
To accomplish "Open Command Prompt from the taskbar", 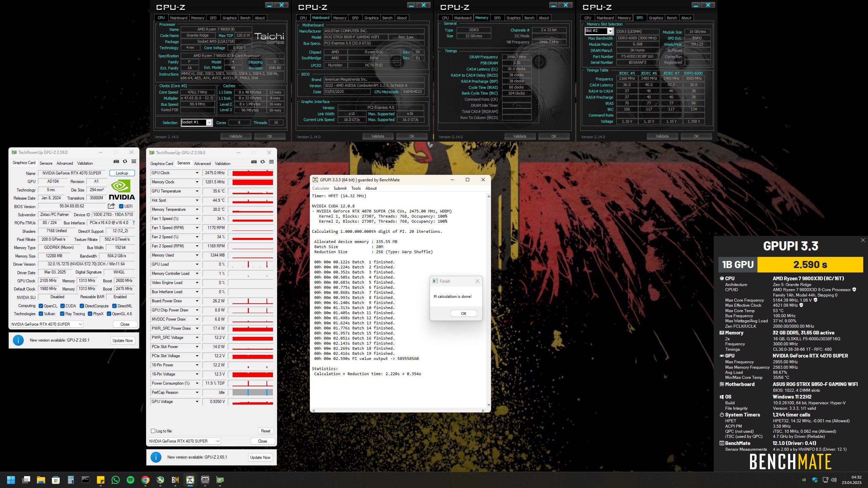I will (86, 480).
